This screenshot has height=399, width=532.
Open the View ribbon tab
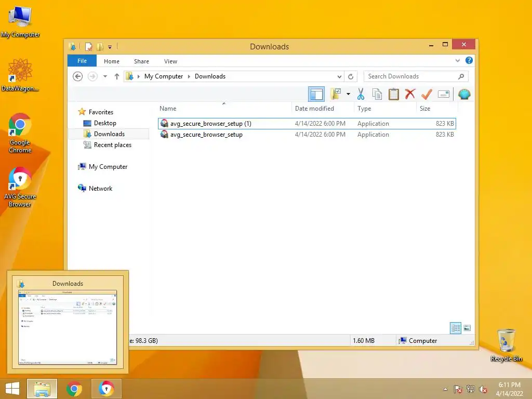(x=170, y=61)
